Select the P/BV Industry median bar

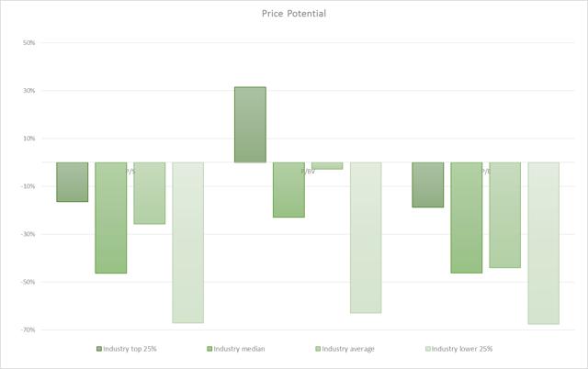pyautogui.click(x=288, y=189)
